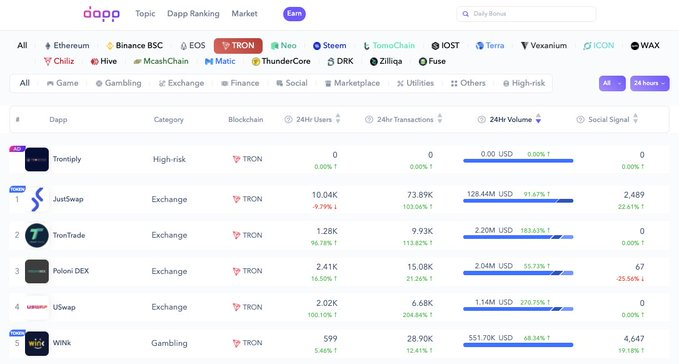This screenshot has height=364, width=679.
Task: Click the Gambling category in WINk row
Action: pyautogui.click(x=169, y=343)
